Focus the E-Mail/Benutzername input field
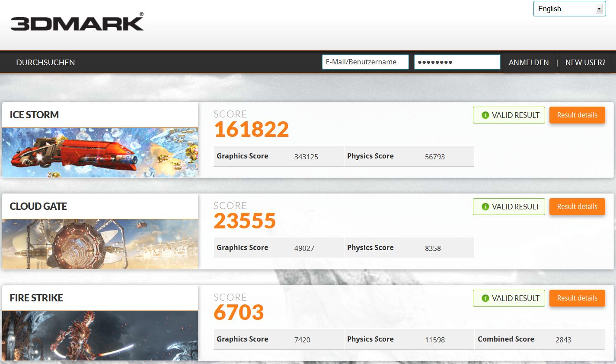The height and width of the screenshot is (364, 616). click(x=365, y=62)
